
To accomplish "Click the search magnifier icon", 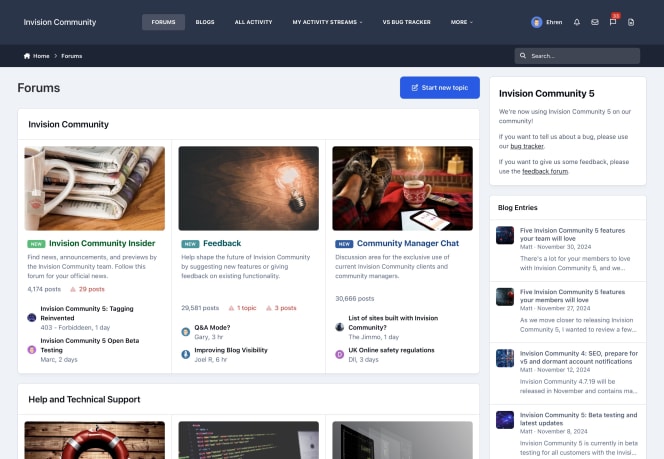I will point(523,55).
